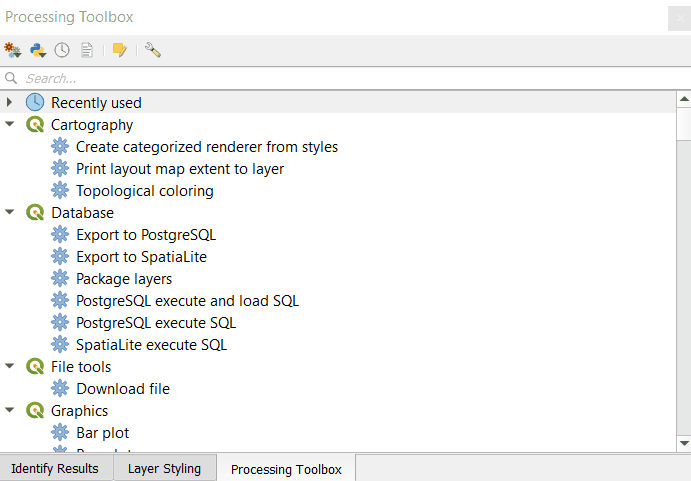Open the processing History clock icon

pos(62,50)
